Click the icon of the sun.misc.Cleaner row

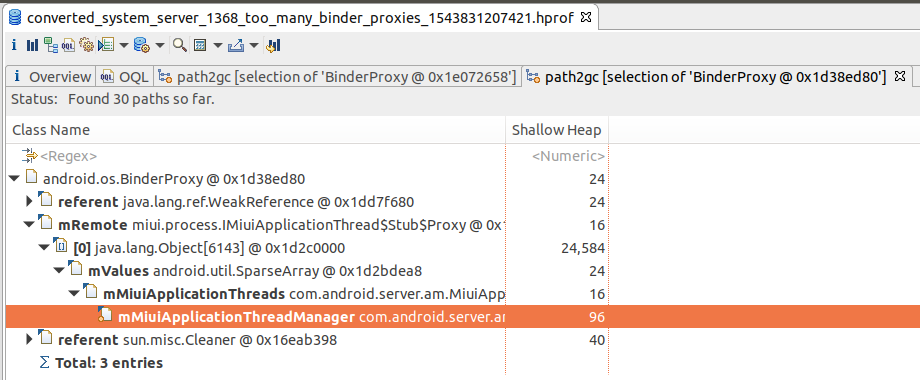pyautogui.click(x=46, y=338)
